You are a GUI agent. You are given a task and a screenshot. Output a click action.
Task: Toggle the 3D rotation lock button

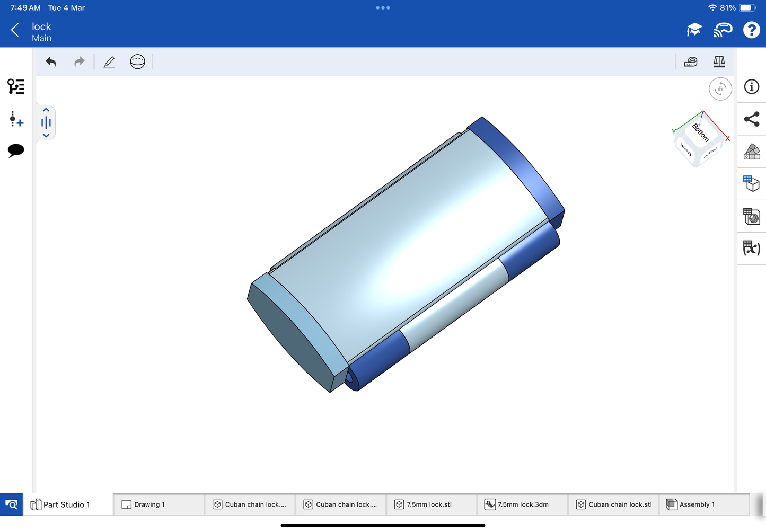pyautogui.click(x=720, y=89)
